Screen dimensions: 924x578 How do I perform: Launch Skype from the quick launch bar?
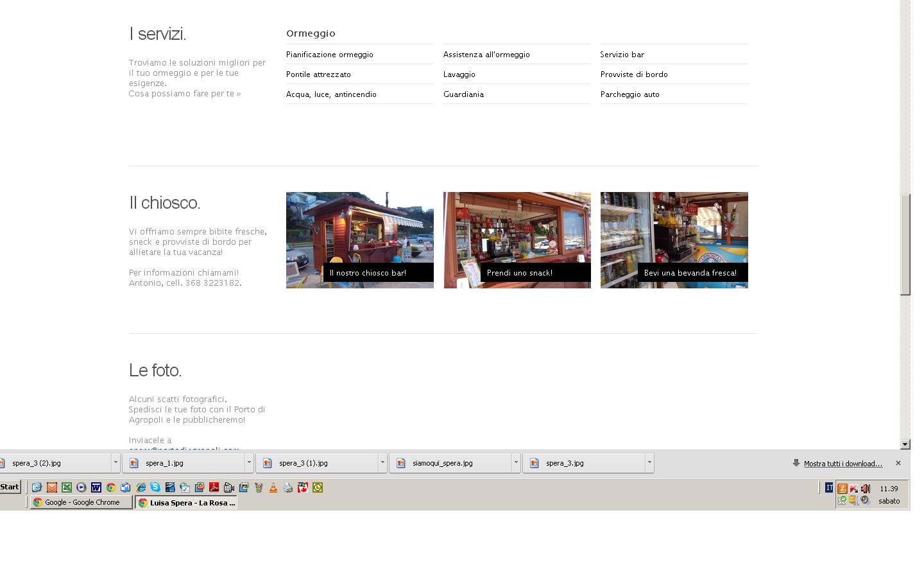point(155,487)
